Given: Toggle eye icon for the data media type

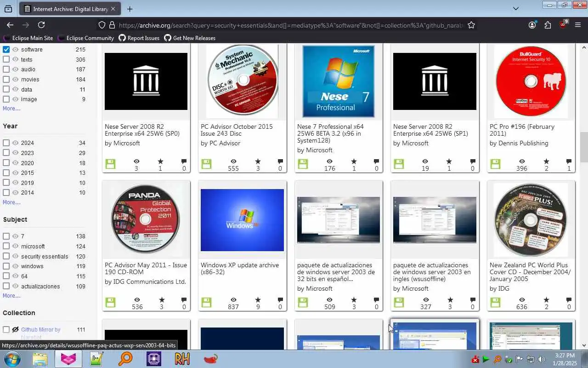Looking at the screenshot, I should coord(15,89).
